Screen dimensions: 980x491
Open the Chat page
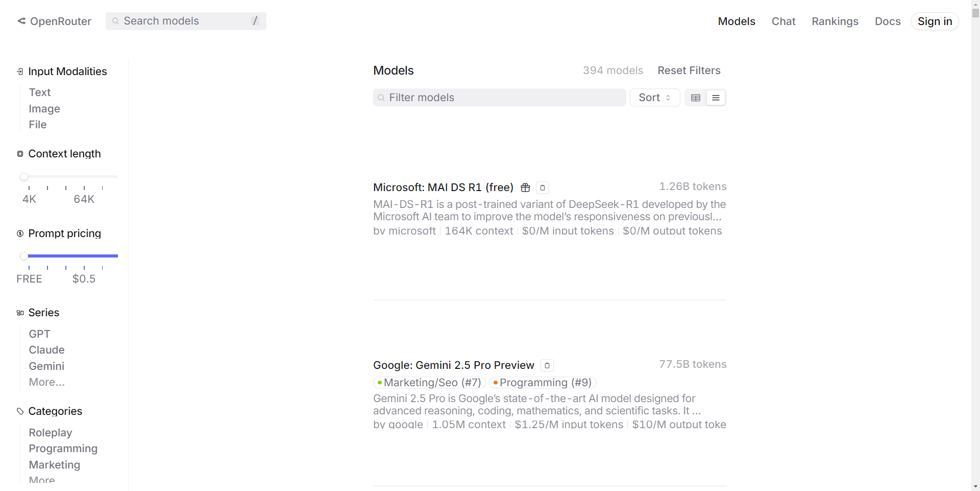(x=783, y=21)
